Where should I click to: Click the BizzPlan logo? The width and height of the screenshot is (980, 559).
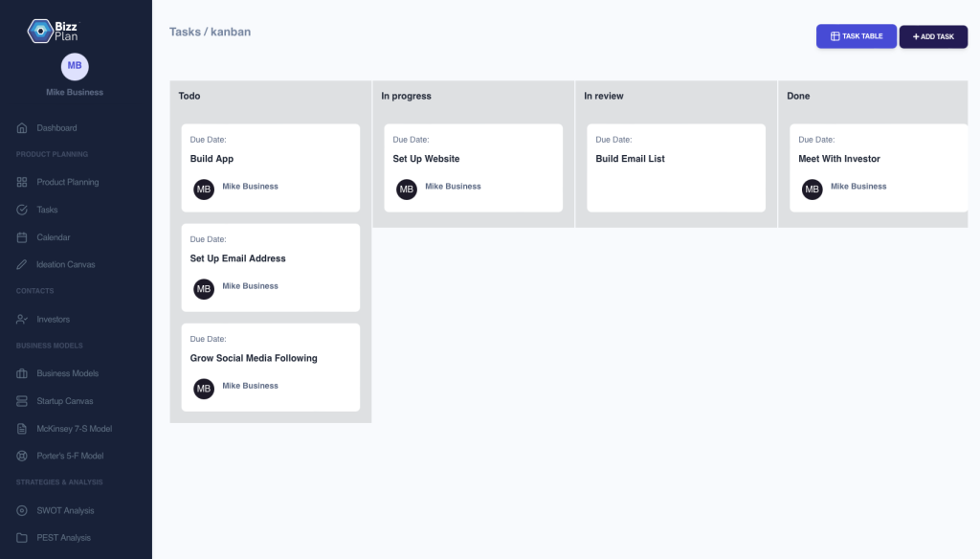point(53,31)
